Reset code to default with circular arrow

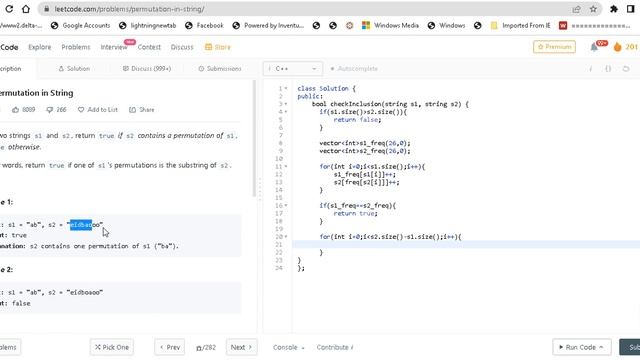tap(626, 69)
